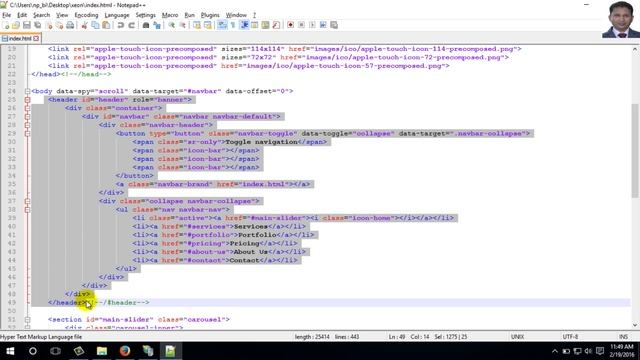Print the document via the Print icon
This screenshot has width=640, height=360.
70,25
